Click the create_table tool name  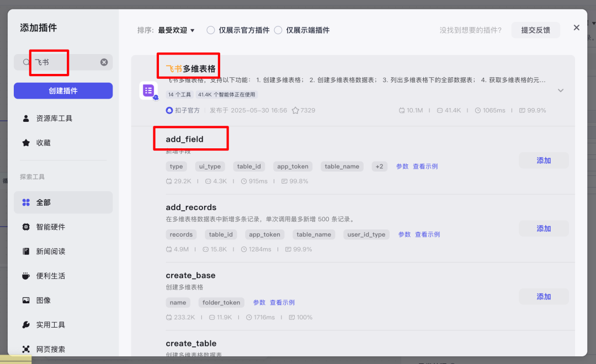pos(191,343)
